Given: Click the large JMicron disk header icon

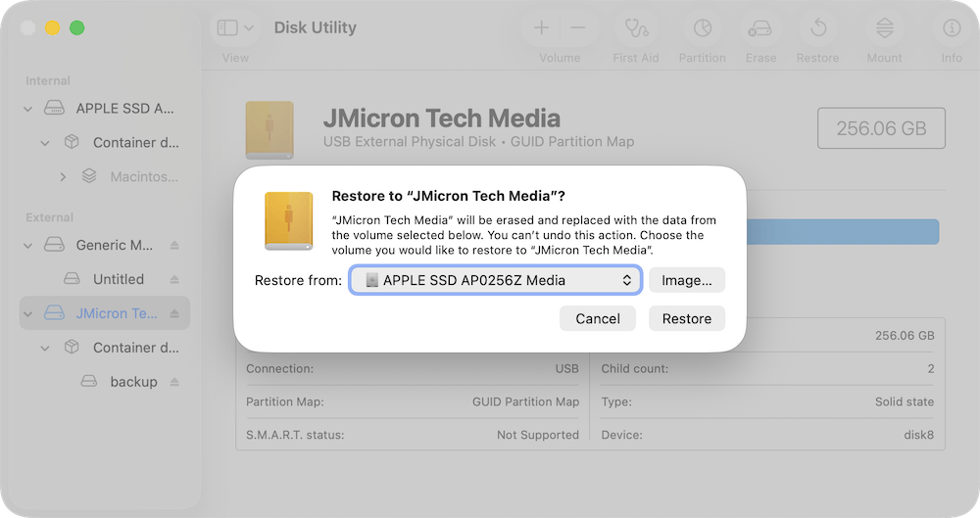Looking at the screenshot, I should pyautogui.click(x=269, y=130).
